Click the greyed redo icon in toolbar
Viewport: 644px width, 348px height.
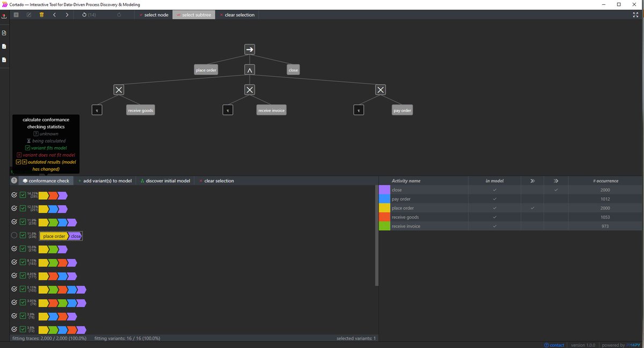(119, 15)
